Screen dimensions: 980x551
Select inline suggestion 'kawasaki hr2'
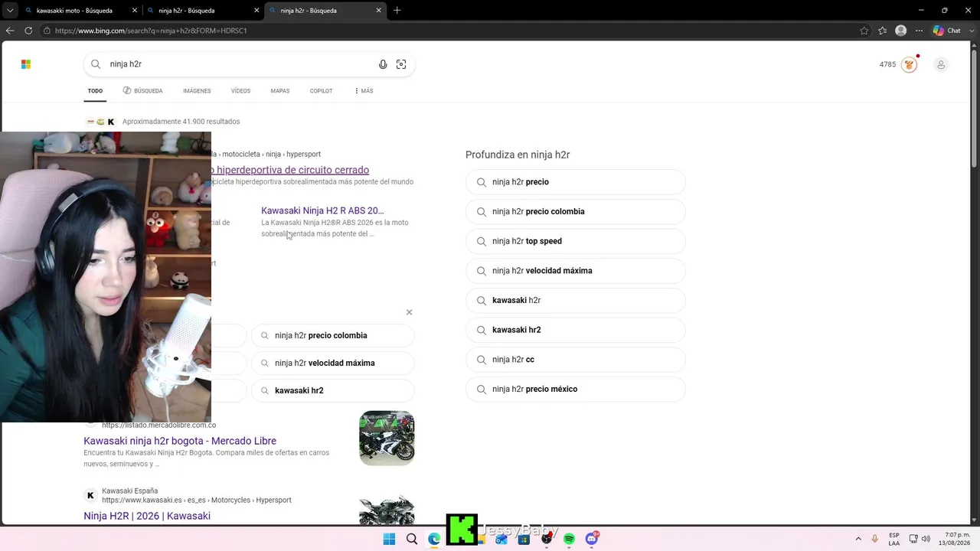coord(333,390)
